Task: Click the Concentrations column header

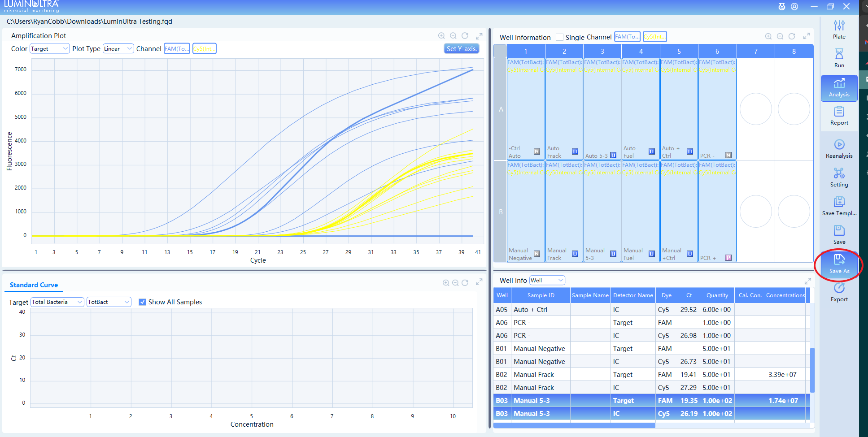Action: point(785,295)
